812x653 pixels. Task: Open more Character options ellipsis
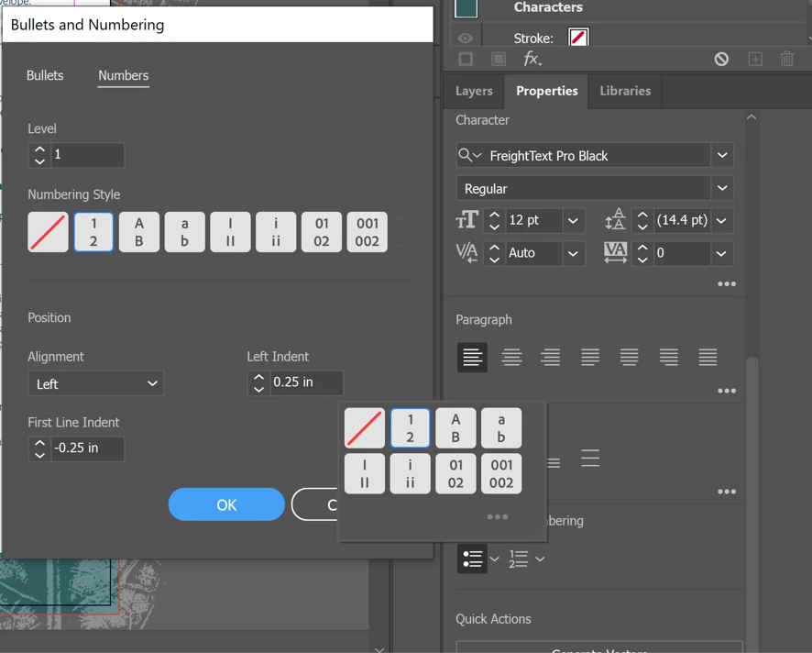pos(727,284)
